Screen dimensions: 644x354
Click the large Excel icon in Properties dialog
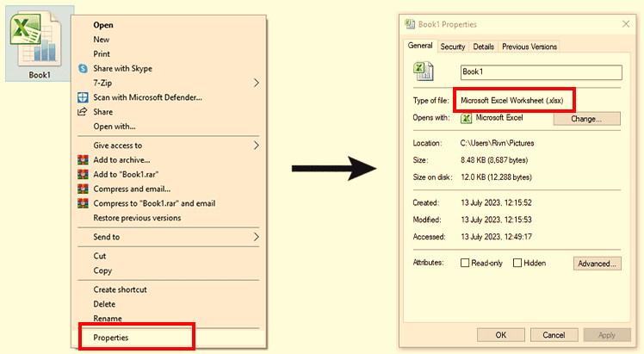click(x=424, y=72)
